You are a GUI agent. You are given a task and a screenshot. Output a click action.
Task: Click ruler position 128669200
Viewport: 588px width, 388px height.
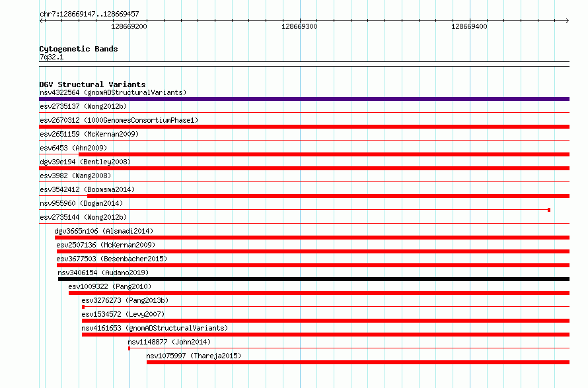coord(129,26)
